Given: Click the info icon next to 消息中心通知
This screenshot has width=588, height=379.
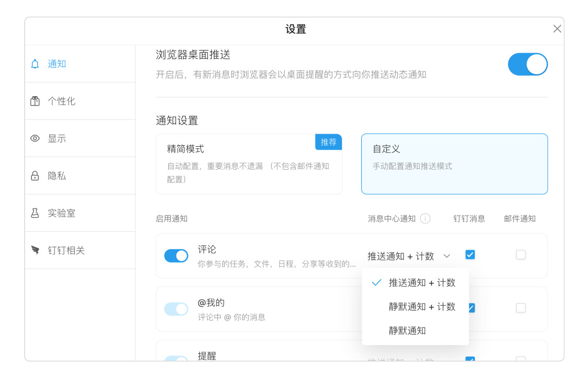Looking at the screenshot, I should click(425, 219).
